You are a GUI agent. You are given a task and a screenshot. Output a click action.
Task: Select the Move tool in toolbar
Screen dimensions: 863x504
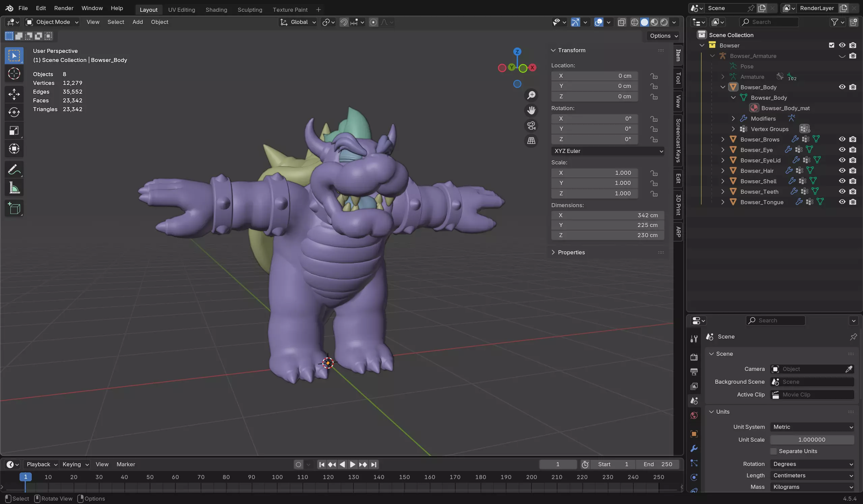(x=14, y=94)
